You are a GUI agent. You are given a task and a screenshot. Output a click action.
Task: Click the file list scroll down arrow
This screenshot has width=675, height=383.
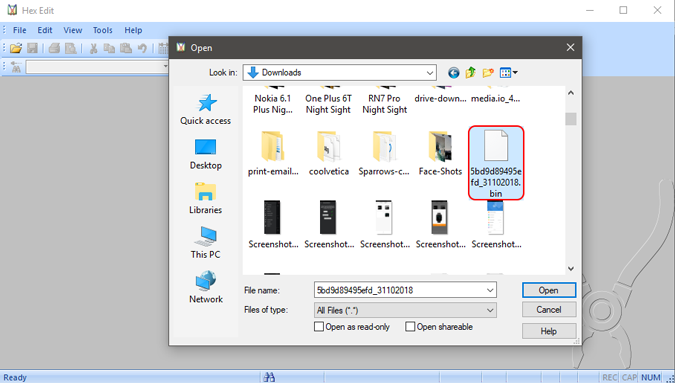pyautogui.click(x=571, y=269)
